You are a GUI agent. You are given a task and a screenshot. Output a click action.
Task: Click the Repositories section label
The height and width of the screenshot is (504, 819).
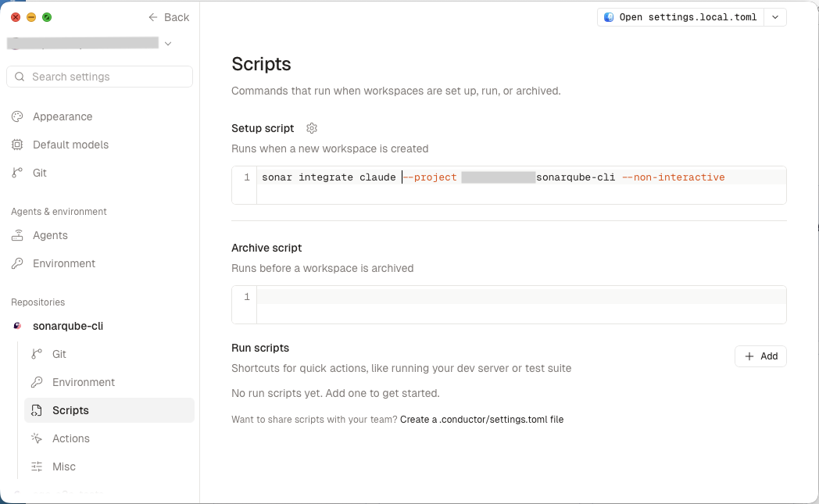[x=38, y=302]
